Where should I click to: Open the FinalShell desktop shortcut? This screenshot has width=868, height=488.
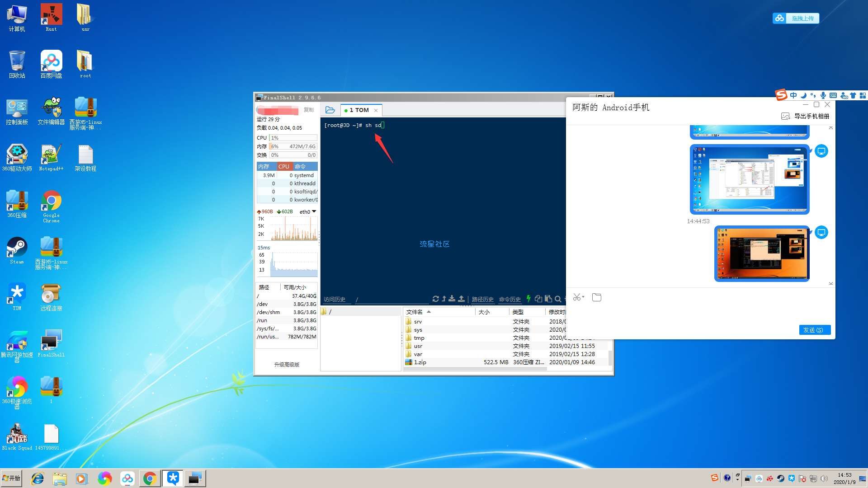[x=51, y=344]
